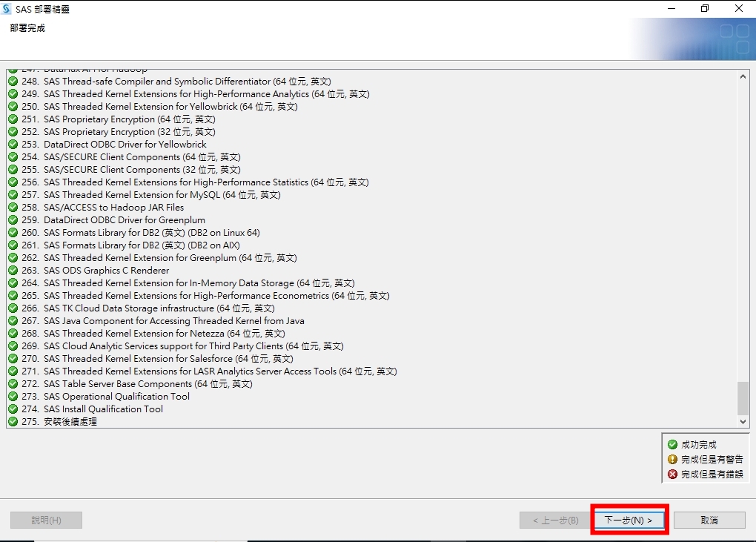Click the success icon beside item 252
The width and height of the screenshot is (756, 542).
tap(13, 132)
